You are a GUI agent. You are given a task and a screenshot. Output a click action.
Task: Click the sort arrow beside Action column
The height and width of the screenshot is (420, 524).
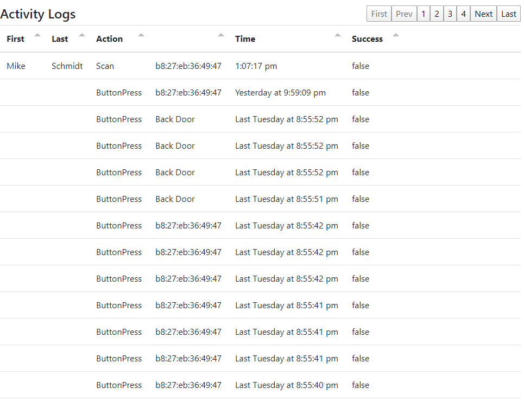pos(141,35)
